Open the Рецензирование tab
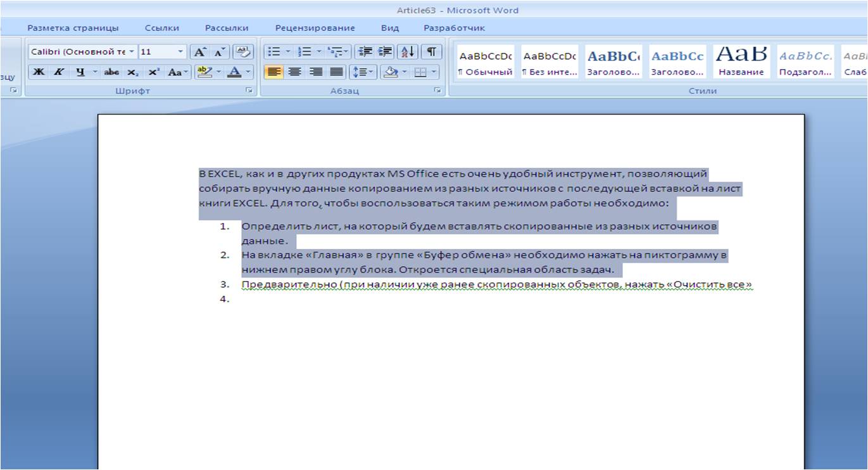Screen dimensions: 868x470 [315, 28]
